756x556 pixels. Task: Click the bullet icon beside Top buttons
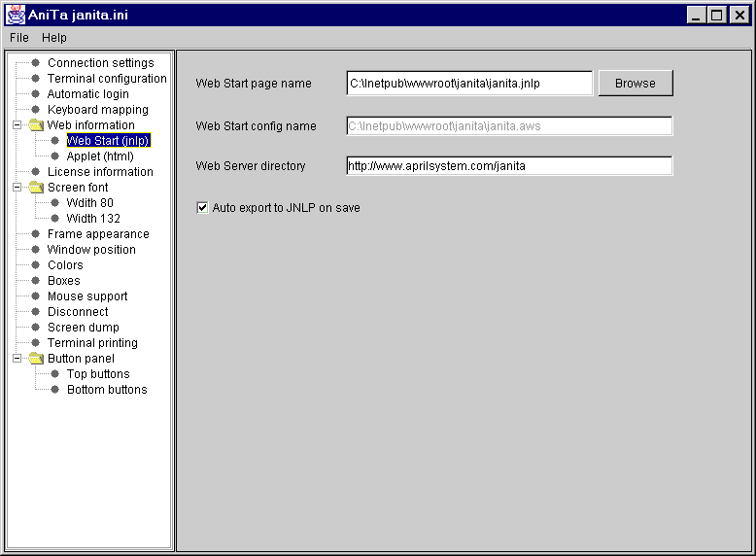pyautogui.click(x=55, y=373)
